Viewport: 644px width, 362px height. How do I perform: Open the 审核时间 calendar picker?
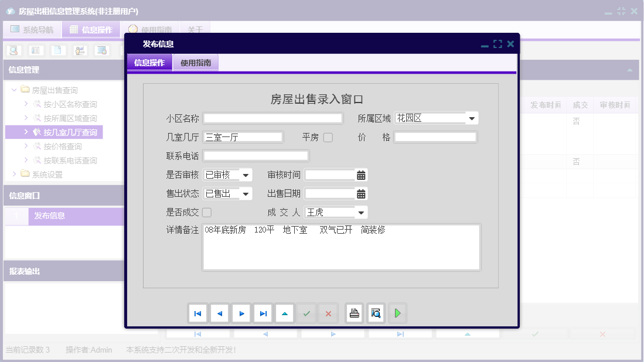pyautogui.click(x=361, y=175)
